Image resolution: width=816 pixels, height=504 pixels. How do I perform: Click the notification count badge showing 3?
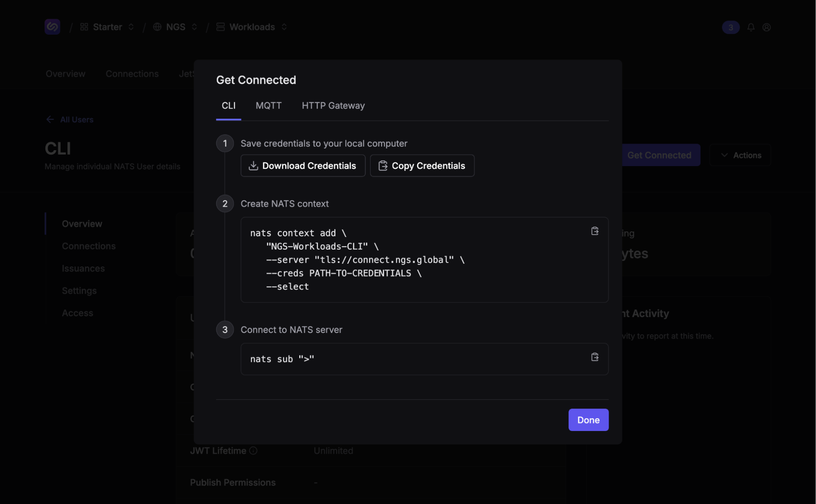730,27
